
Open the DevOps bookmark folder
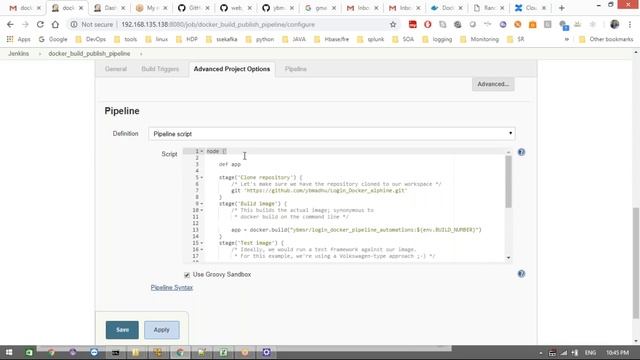91,39
